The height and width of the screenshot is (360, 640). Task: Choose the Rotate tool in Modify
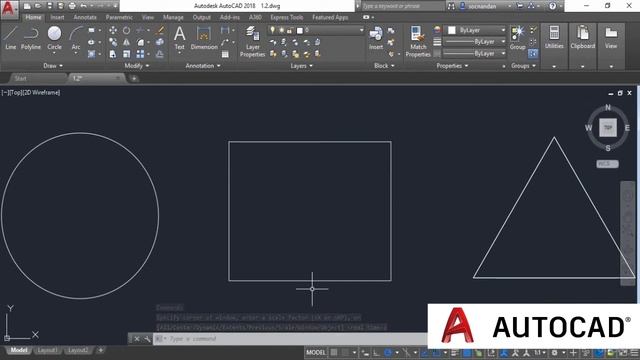pyautogui.click(x=127, y=30)
